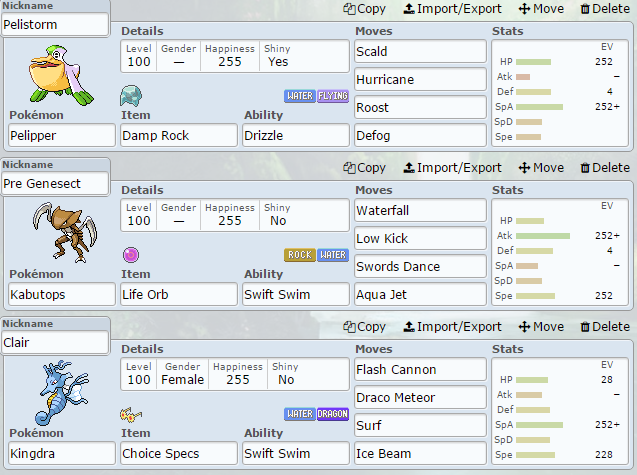Open Pelipper's stats panel, HP EV 252
Screen dimensions: 637x475
pyautogui.click(x=560, y=93)
